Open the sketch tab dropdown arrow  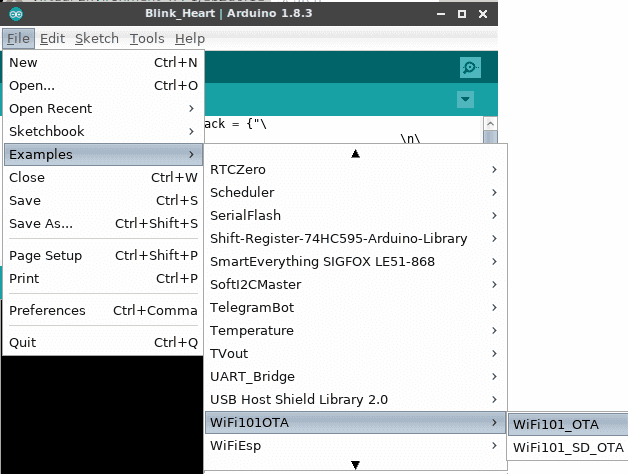click(465, 100)
